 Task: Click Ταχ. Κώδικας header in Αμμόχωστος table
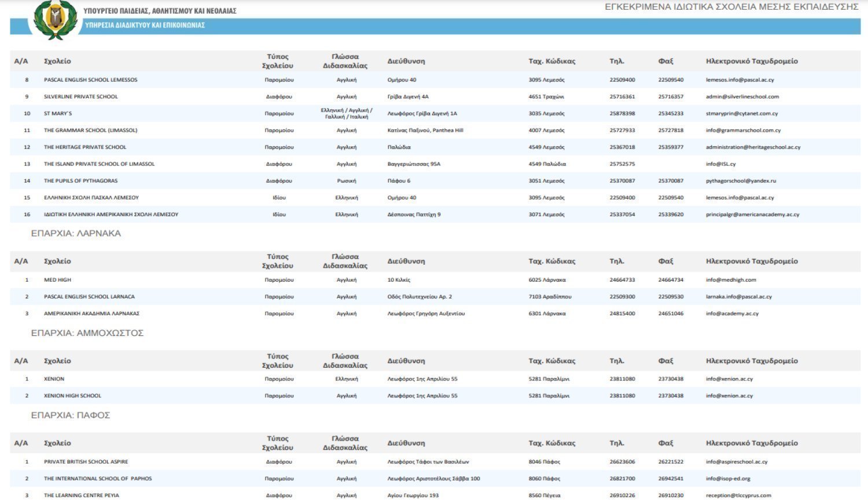552,361
